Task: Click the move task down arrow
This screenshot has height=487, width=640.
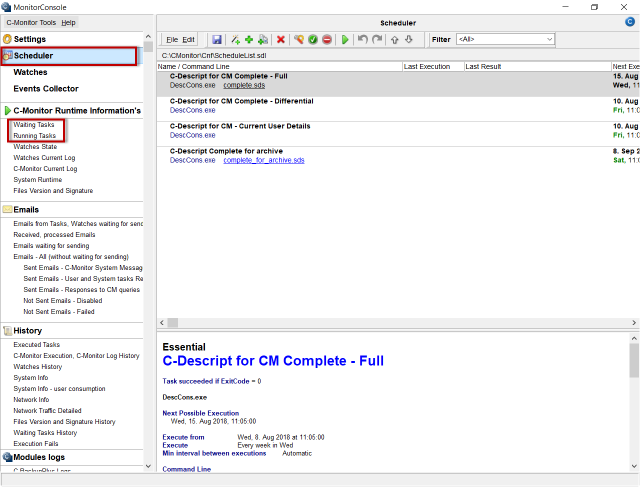Action: (x=409, y=40)
